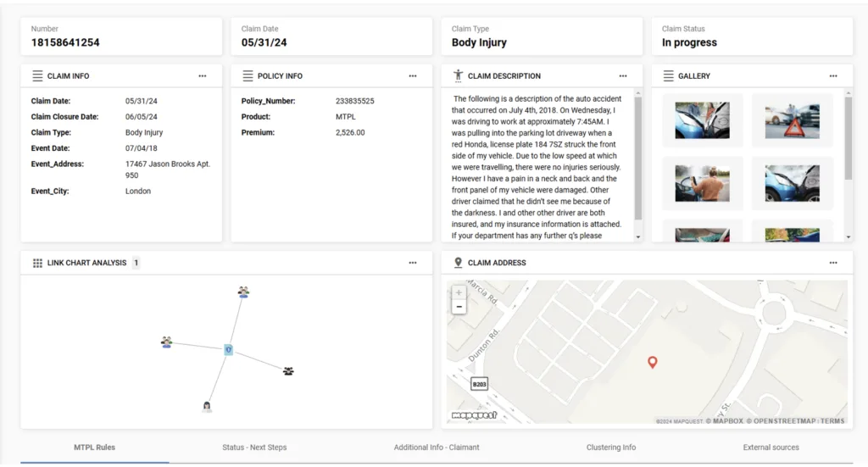Select the left people node in link chart
Viewport: 868px width, 467px height.
[166, 342]
